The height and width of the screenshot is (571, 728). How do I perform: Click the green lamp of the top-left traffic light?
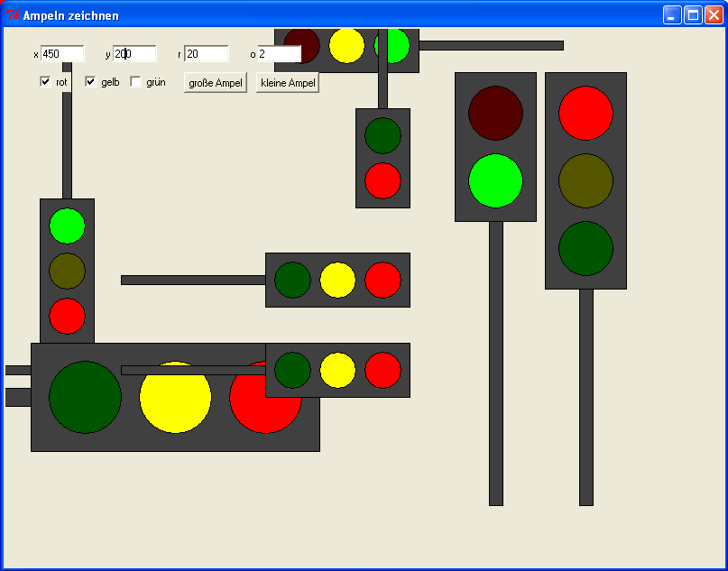point(66,226)
